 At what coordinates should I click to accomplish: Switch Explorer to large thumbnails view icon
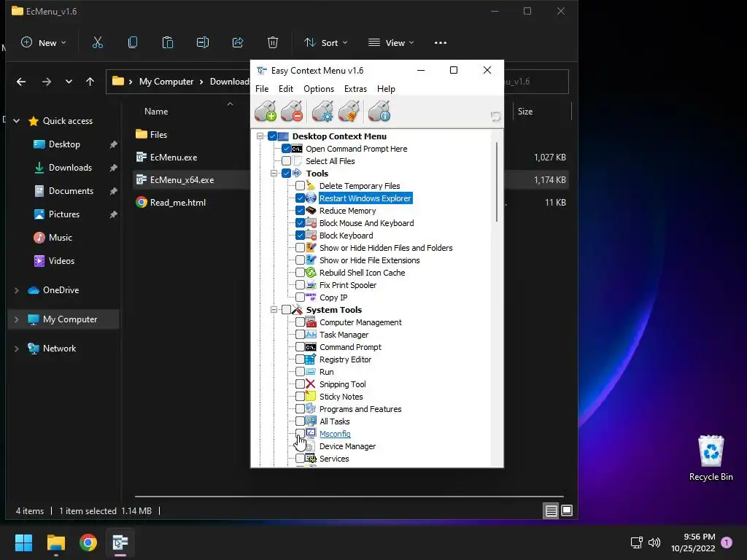pyautogui.click(x=566, y=511)
